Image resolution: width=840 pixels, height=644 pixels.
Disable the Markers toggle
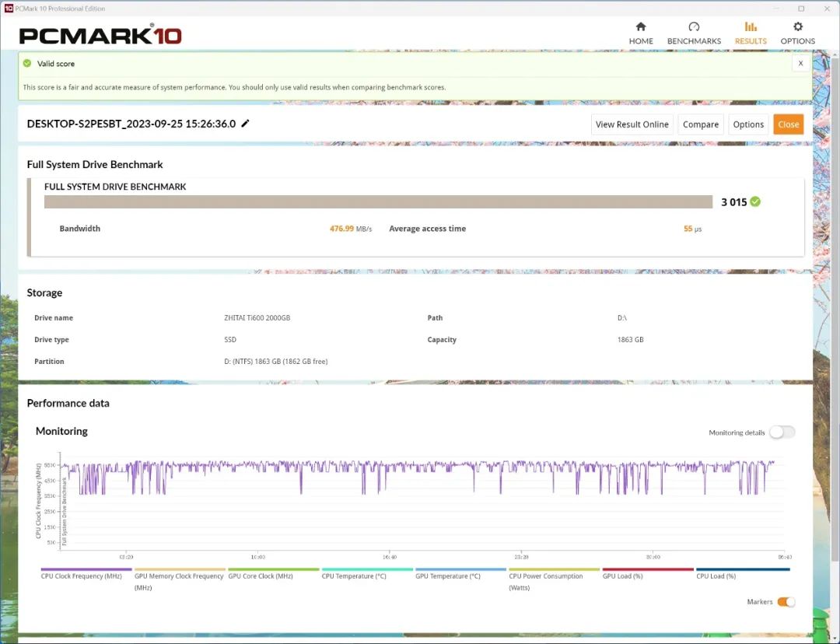click(x=786, y=601)
